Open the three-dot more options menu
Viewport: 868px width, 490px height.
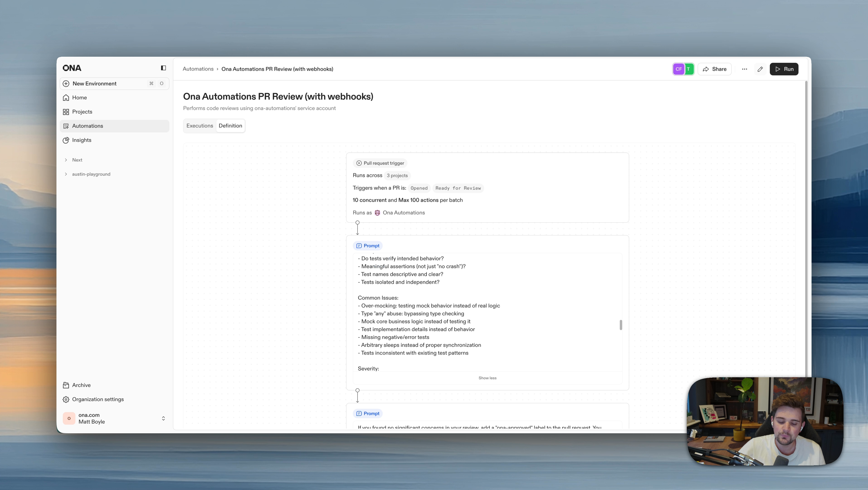(744, 69)
